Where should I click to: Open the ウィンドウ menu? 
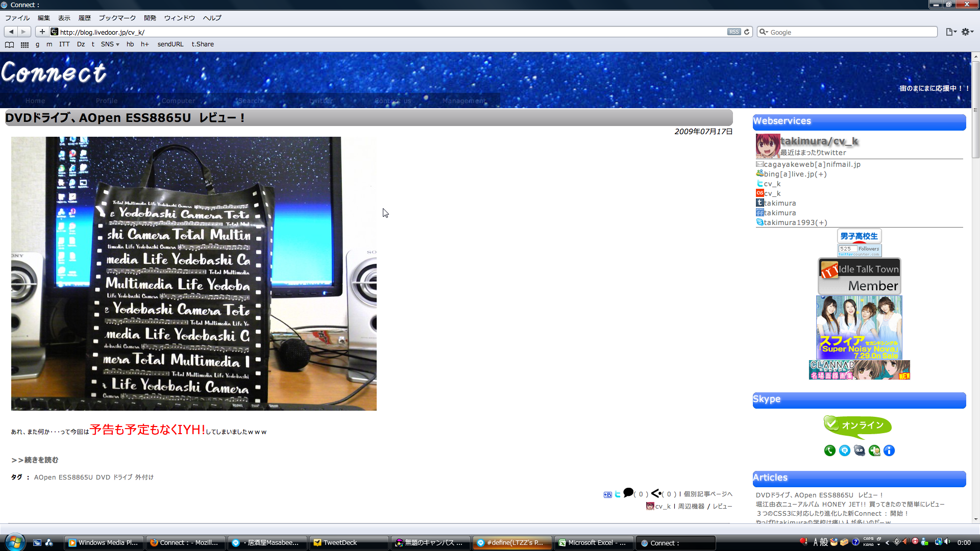pos(180,18)
